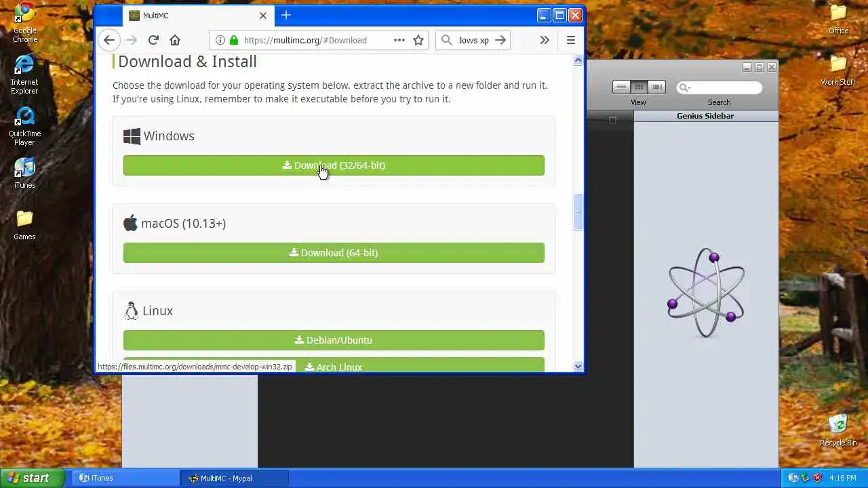Open a new browser tab
868x488 pixels.
(286, 15)
